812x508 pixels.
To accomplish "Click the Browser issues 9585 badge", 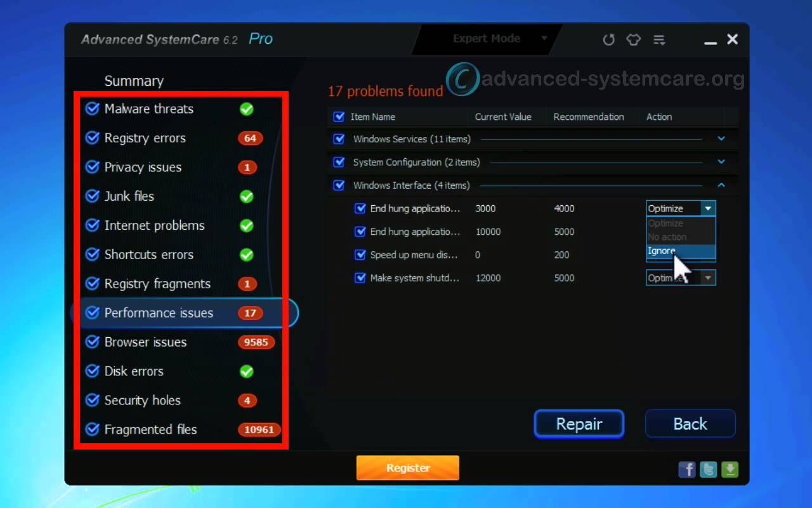I will tap(256, 342).
